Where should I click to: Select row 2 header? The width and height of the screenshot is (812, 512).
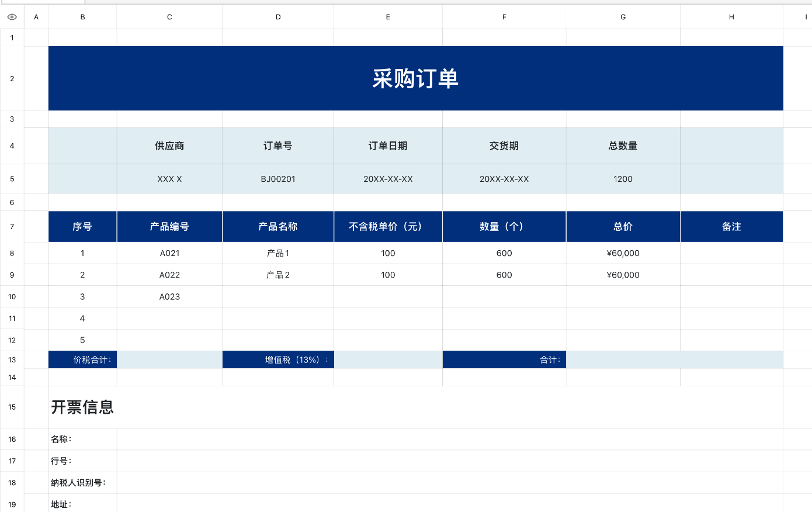click(x=12, y=78)
